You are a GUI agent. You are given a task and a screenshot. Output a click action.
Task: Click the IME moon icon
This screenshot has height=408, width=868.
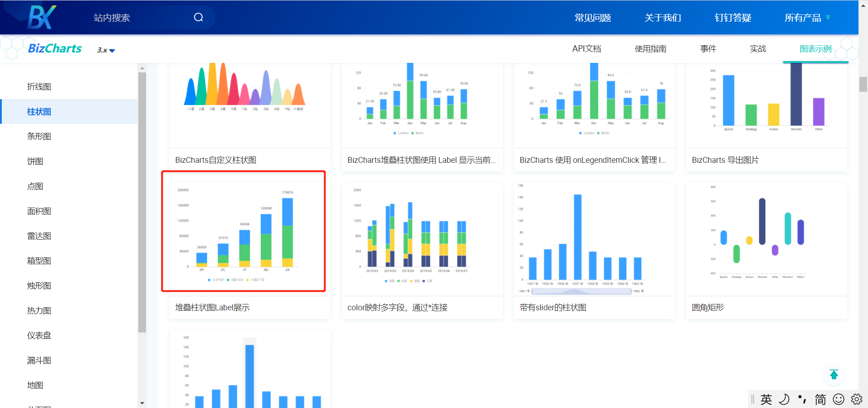784,399
